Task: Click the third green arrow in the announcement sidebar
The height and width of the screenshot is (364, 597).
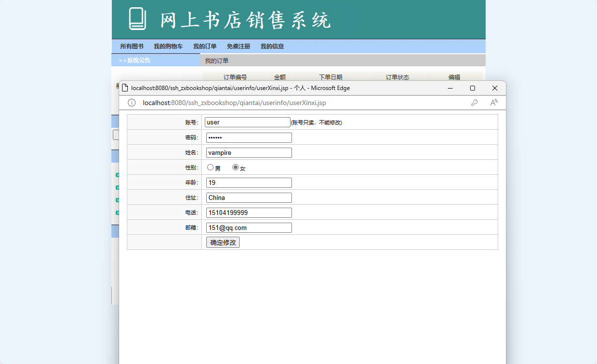Action: pyautogui.click(x=118, y=200)
